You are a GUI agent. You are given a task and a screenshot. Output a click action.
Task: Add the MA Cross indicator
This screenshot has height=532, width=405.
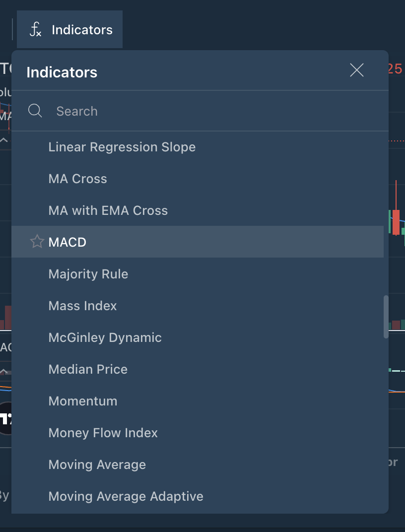(78, 179)
